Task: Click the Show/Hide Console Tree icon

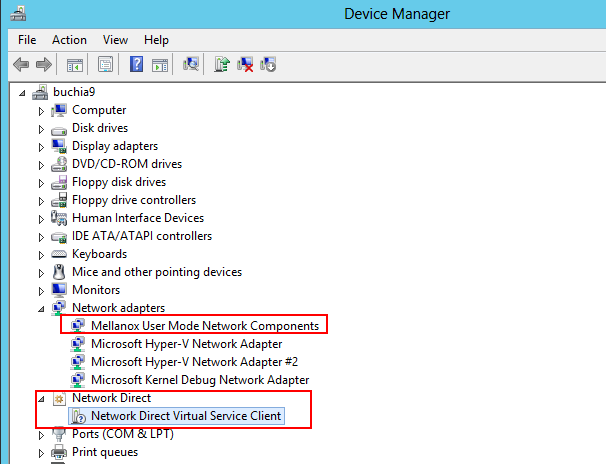Action: pyautogui.click(x=74, y=65)
